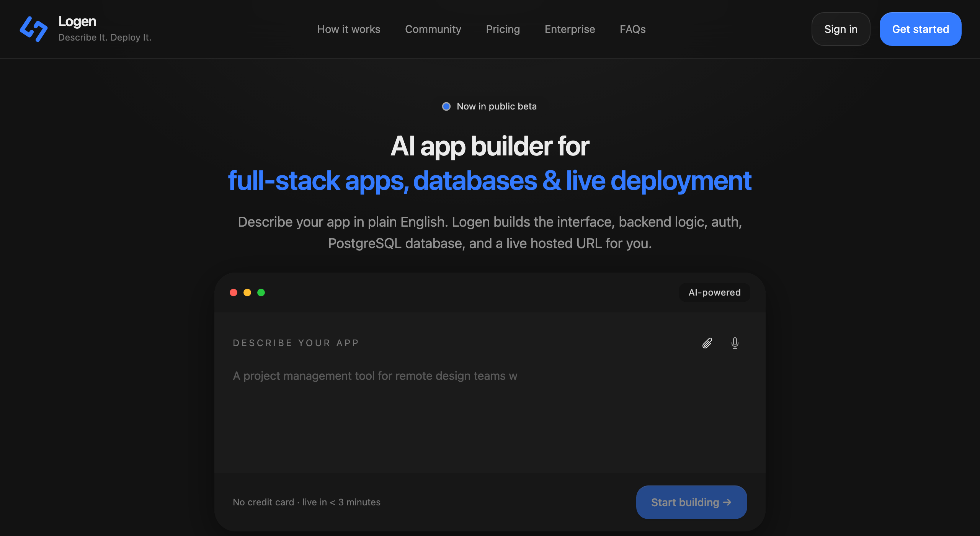980x536 pixels.
Task: Open the FAQs section
Action: click(x=633, y=29)
